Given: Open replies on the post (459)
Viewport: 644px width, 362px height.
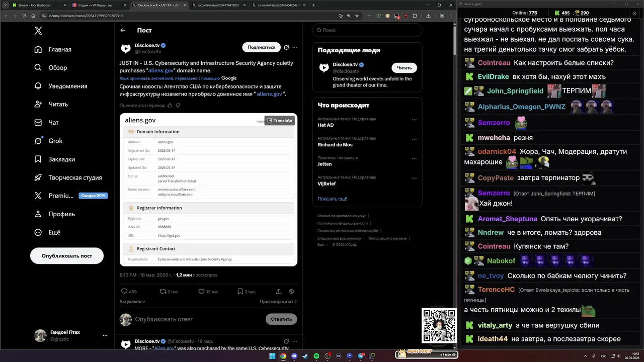Looking at the screenshot, I should [x=129, y=291].
